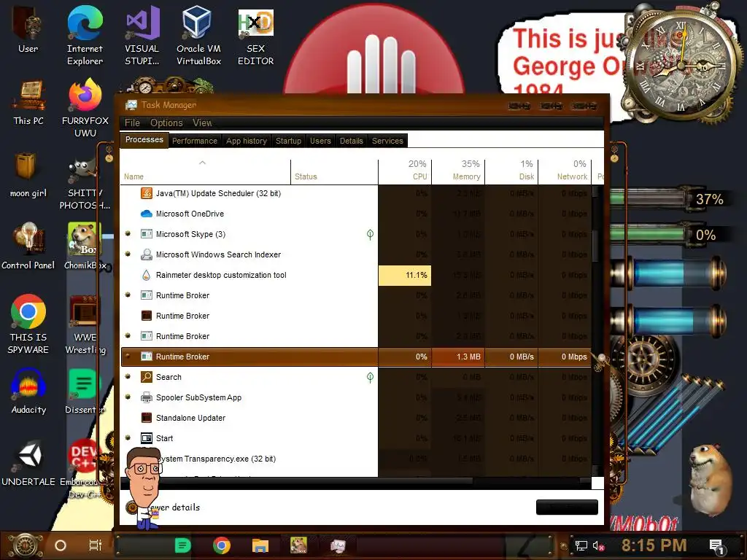Select the Standalone Updater process row
Viewport: 747px width, 560px height.
coord(356,418)
